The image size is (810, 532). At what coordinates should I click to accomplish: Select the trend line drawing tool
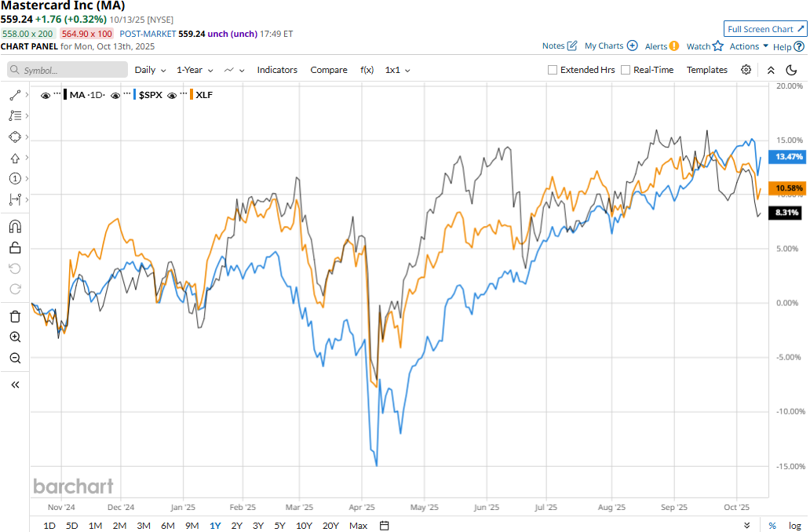(x=15, y=95)
